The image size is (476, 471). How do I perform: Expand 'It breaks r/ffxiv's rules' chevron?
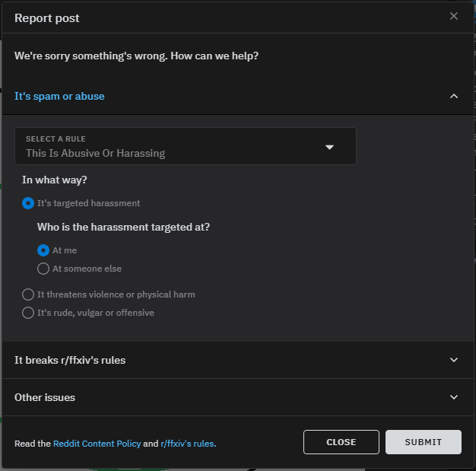pos(454,360)
